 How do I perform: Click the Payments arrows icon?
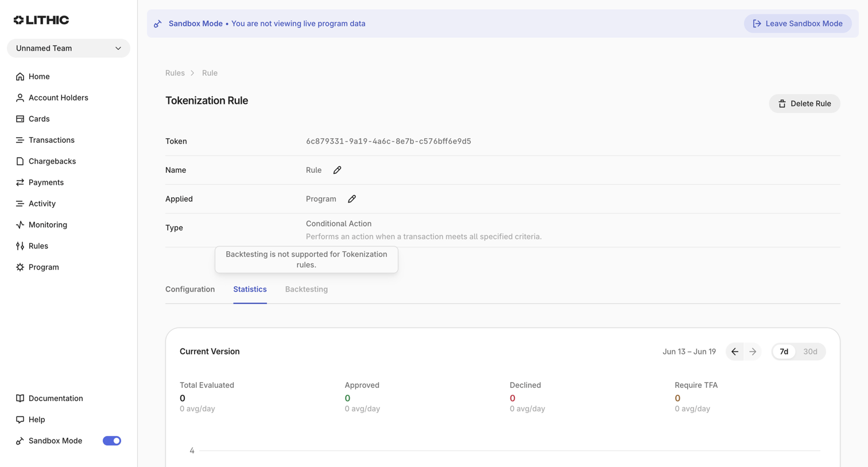tap(20, 182)
